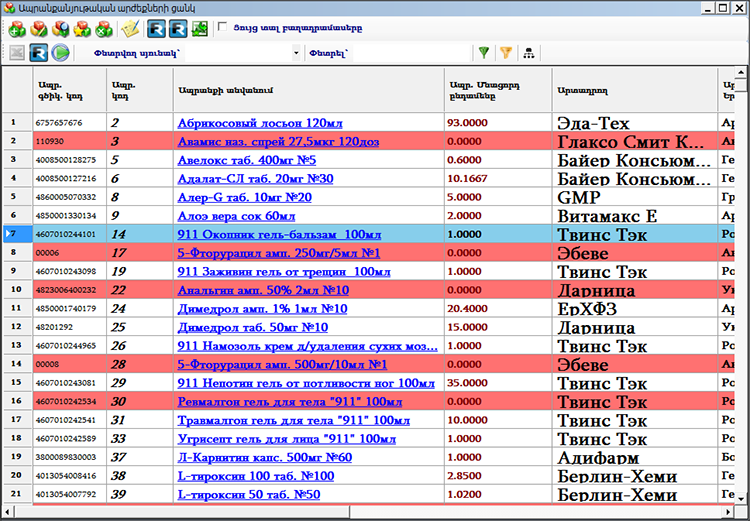The height and width of the screenshot is (521, 750).
Task: Click the hierarchy tree structure icon
Action: [x=528, y=53]
